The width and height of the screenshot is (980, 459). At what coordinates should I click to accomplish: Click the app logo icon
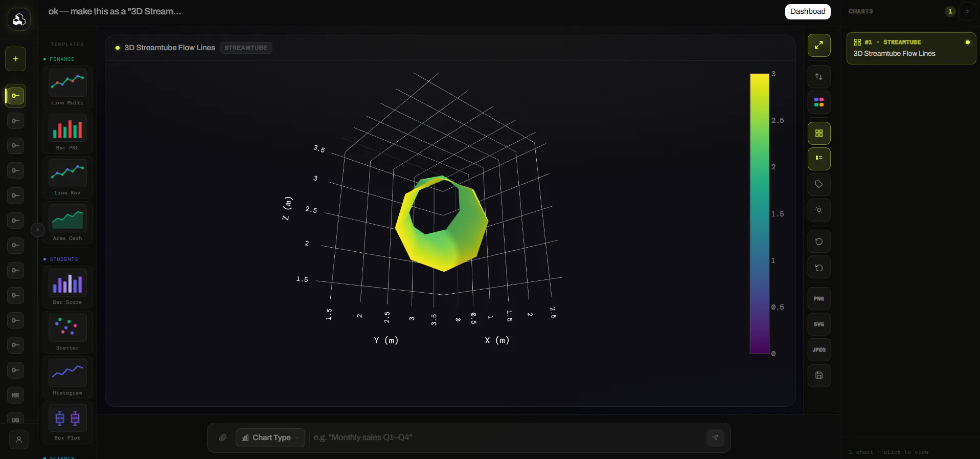[19, 19]
